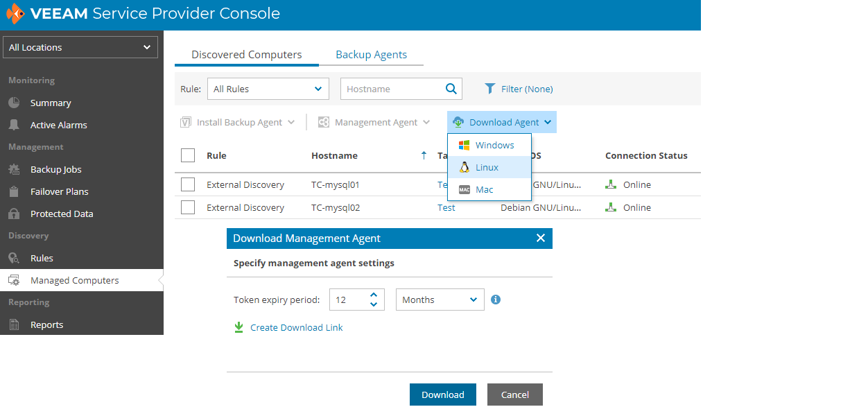Click the Windows logo icon in menu
This screenshot has width=868, height=407.
click(465, 145)
